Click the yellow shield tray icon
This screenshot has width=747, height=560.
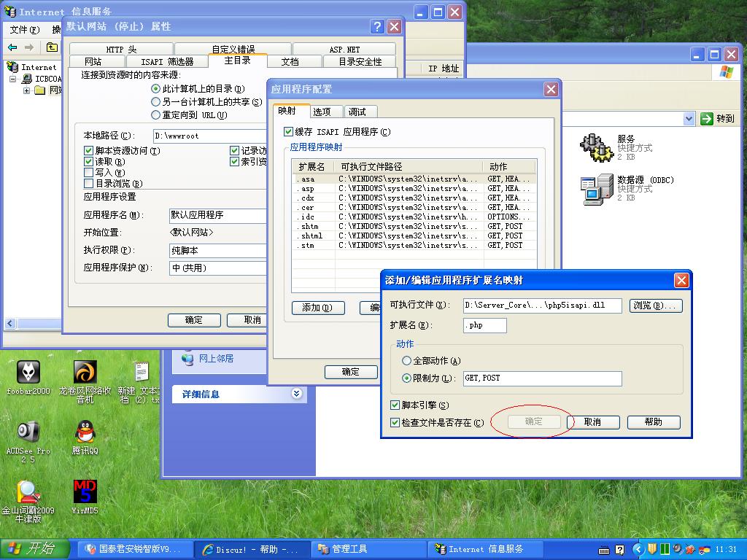(x=652, y=549)
